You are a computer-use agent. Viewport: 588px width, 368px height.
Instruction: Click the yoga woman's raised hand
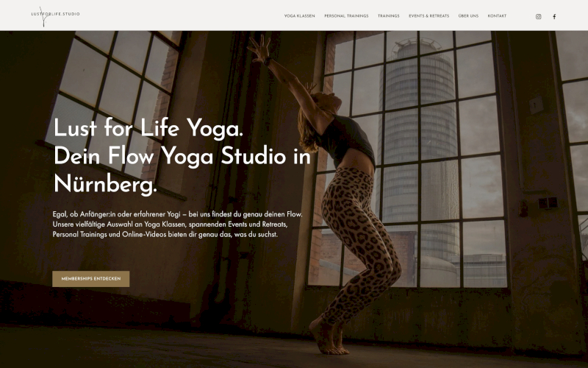pyautogui.click(x=259, y=48)
